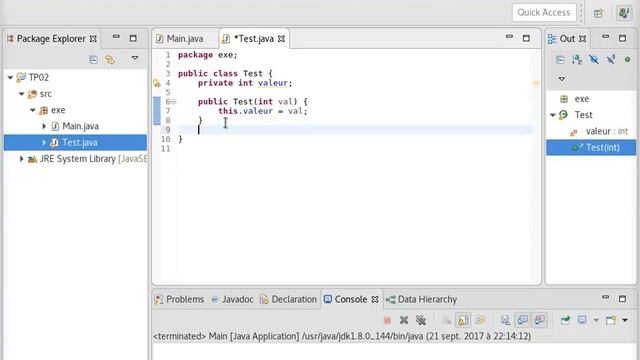Collapse all in the Outline view
The width and height of the screenshot is (640, 360).
[x=560, y=60]
